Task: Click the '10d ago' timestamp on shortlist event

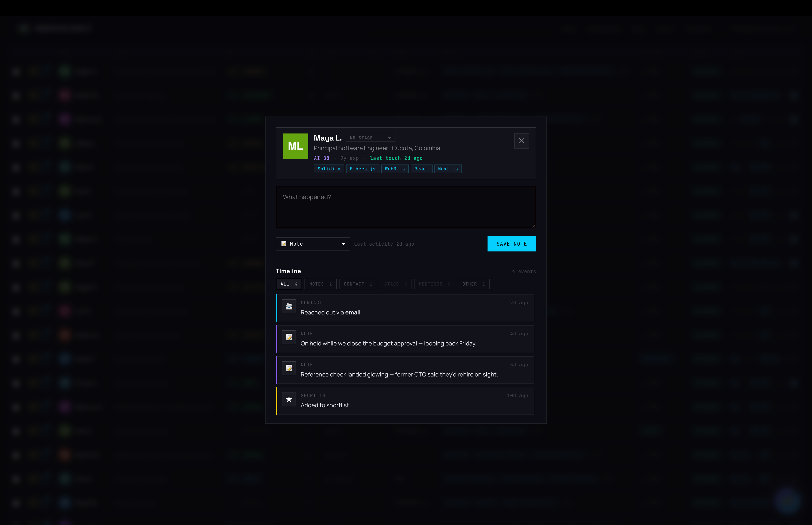Action: point(517,396)
